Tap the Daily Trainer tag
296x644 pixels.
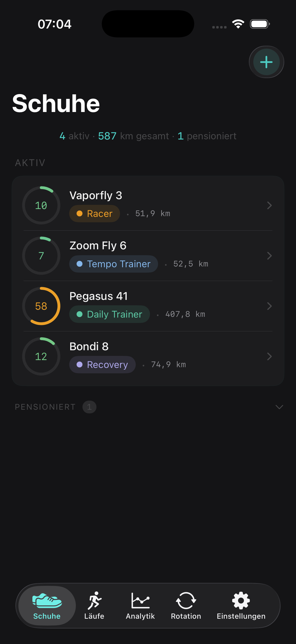coord(110,314)
